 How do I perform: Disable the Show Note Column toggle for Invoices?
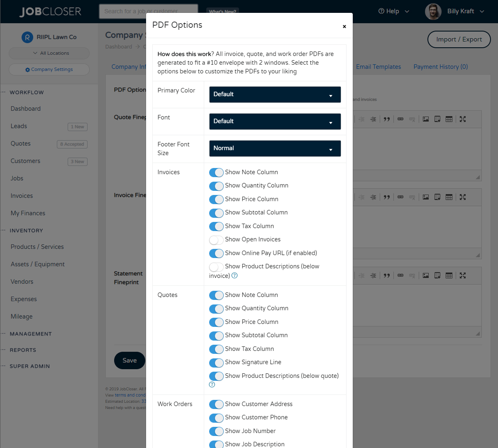(216, 172)
